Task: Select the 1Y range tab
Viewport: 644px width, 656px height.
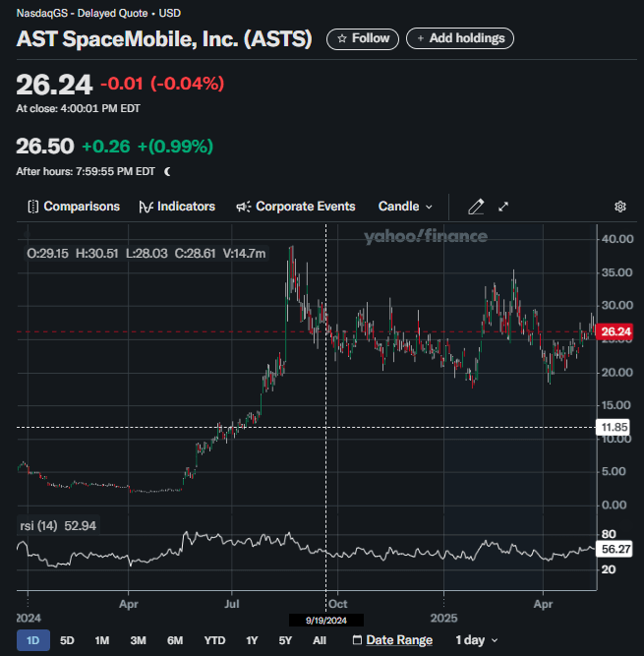Action: [252, 640]
